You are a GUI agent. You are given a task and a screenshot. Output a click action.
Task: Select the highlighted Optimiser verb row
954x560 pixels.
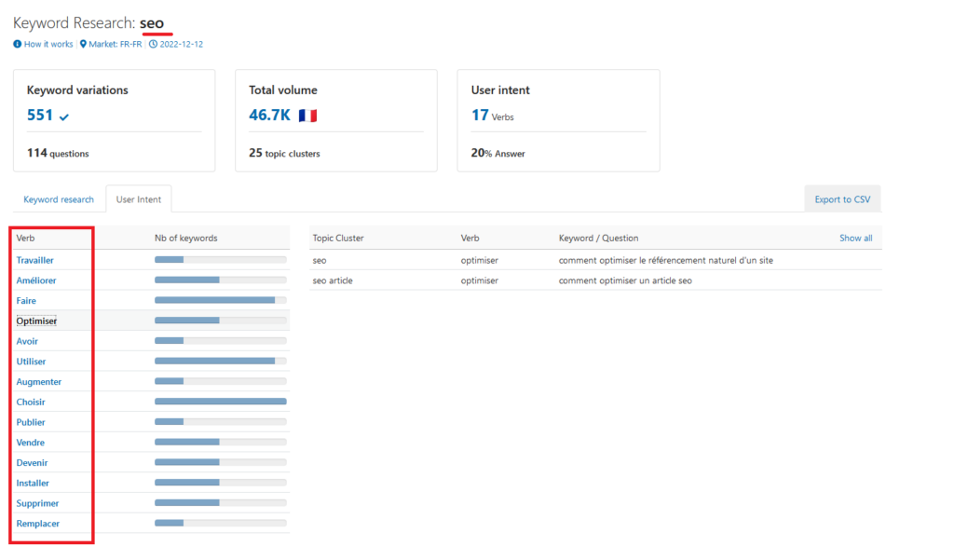point(36,321)
